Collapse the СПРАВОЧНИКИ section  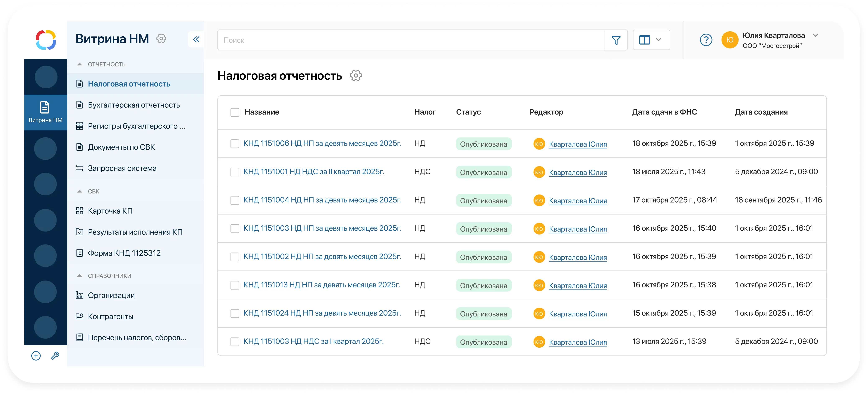tap(80, 276)
